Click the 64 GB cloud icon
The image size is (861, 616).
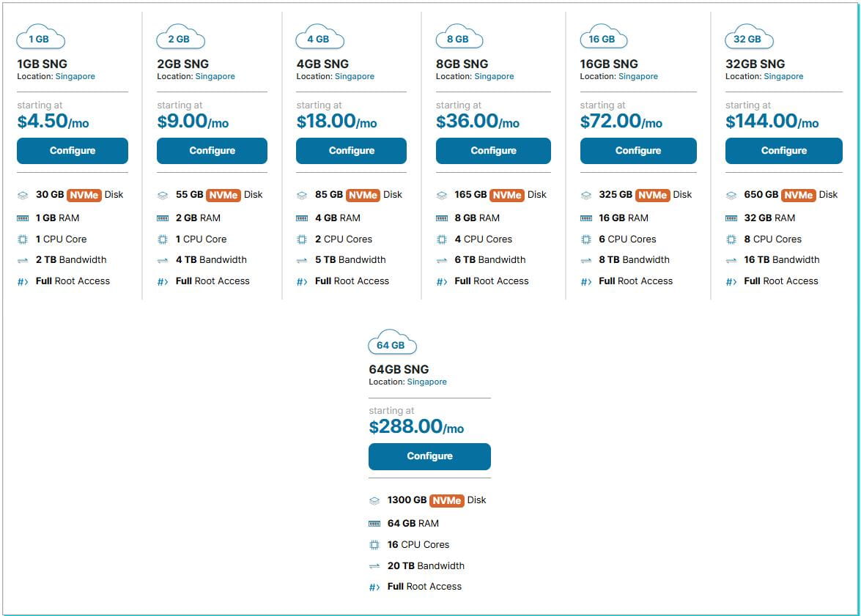pos(392,344)
